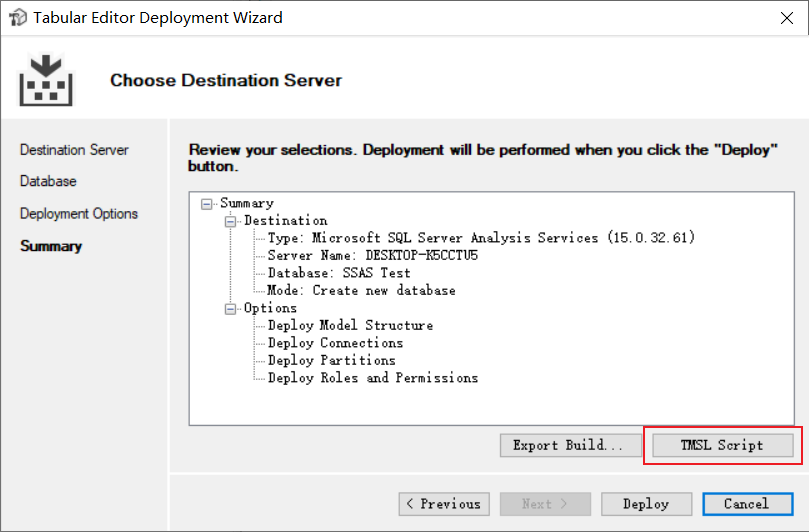Select Deploy Connections row
809x532 pixels.
click(x=335, y=343)
